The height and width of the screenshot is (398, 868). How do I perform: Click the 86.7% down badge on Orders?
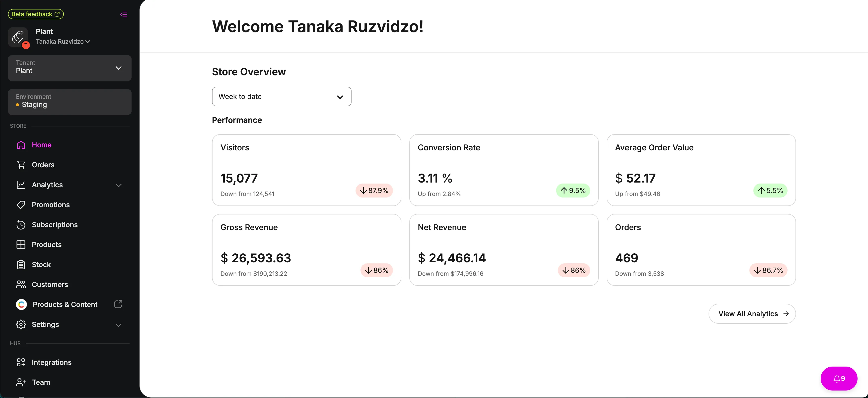[x=768, y=271]
